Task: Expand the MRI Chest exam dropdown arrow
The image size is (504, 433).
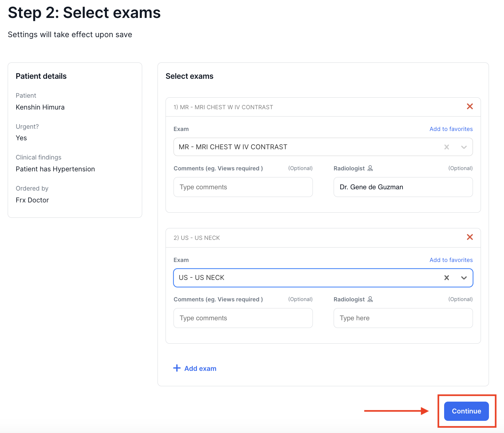Action: [x=464, y=147]
